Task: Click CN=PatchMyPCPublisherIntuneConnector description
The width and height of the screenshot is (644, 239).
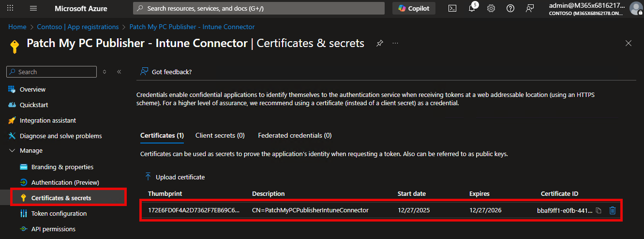Action: click(310, 210)
